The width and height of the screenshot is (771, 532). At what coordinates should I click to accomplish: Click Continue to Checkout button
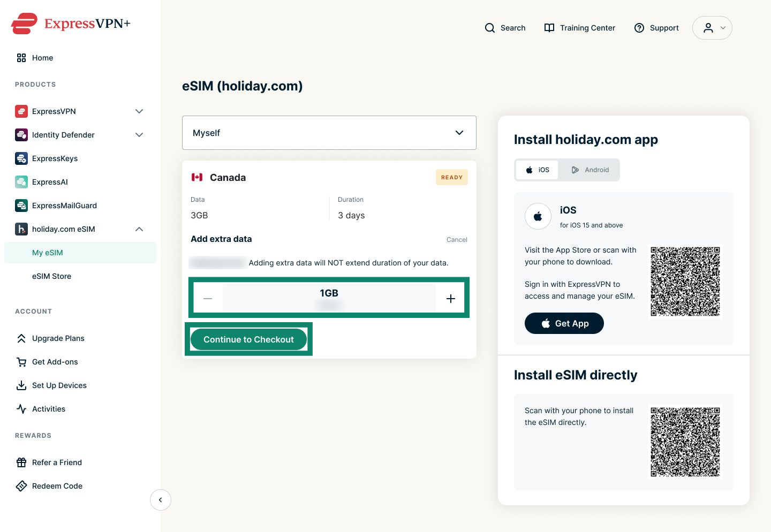pos(249,339)
